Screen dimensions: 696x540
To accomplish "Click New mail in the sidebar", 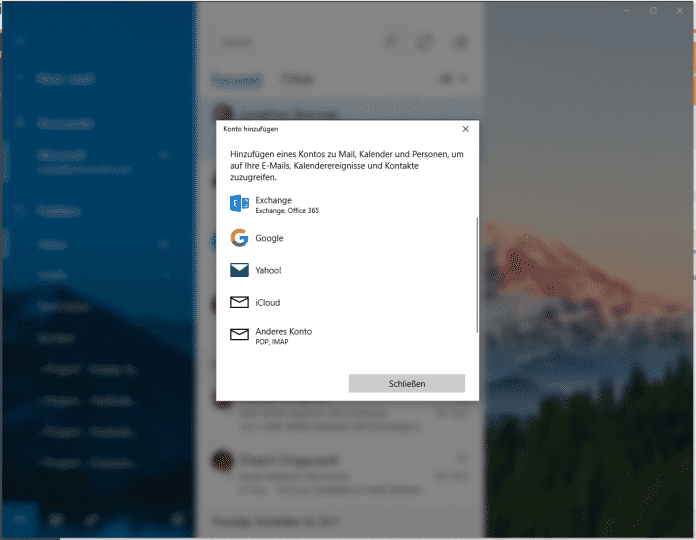I will click(x=60, y=78).
